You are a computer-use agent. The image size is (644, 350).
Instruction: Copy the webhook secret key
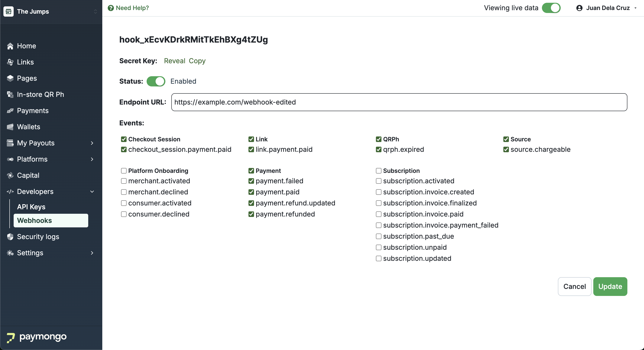197,61
